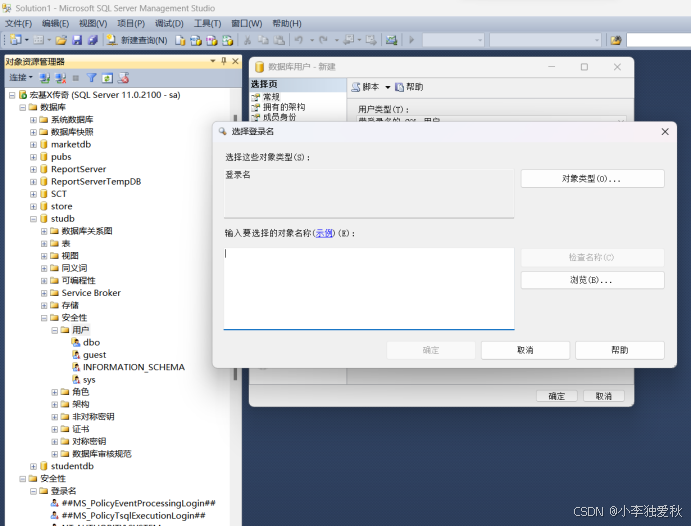Open the 帮助(H) menu

click(287, 24)
